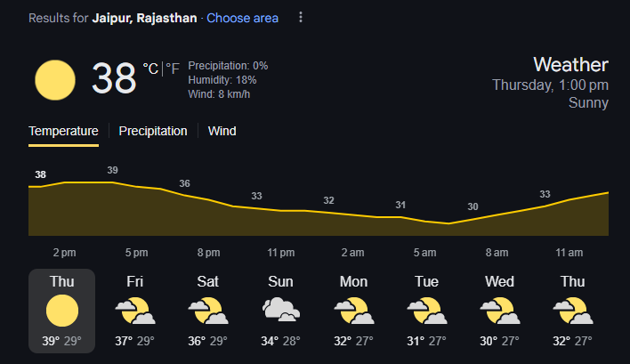630x364 pixels.
Task: Select the Temperature tab
Action: tap(63, 131)
